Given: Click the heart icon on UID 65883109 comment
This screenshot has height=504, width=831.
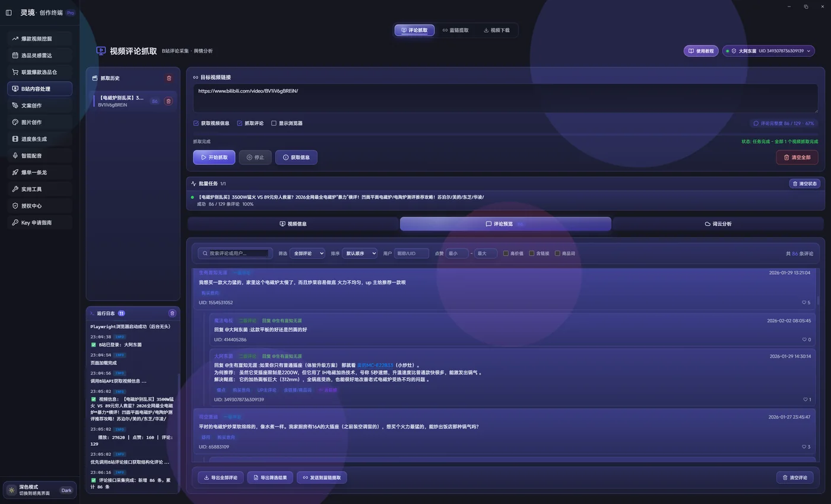Looking at the screenshot, I should coord(804,447).
